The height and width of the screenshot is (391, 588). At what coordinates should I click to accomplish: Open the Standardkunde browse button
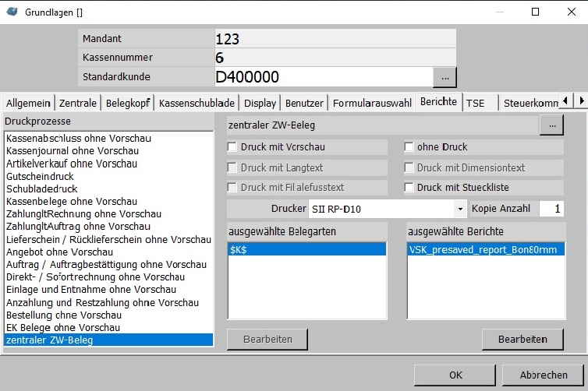pyautogui.click(x=445, y=77)
